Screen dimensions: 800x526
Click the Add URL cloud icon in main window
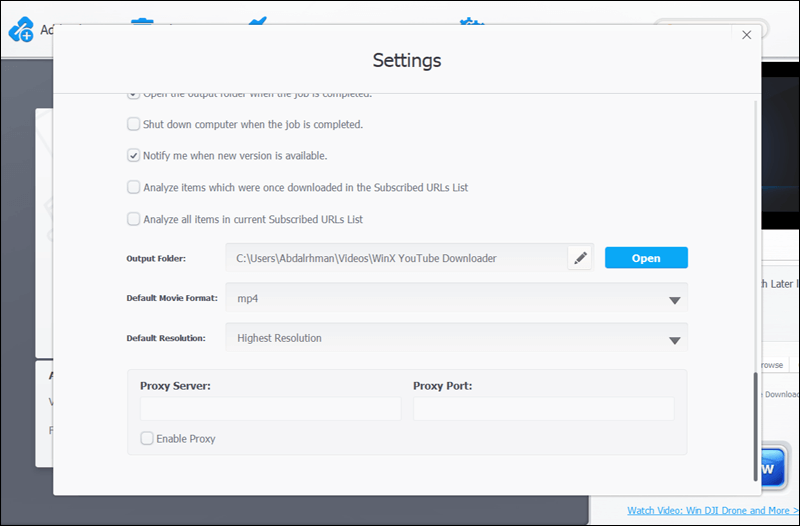pos(21,30)
